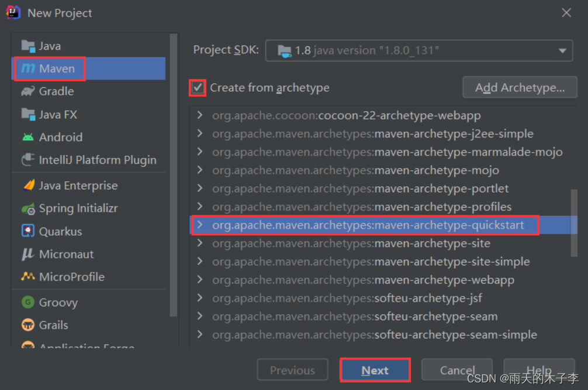The image size is (588, 390).
Task: Click the green Android robot icon
Action: point(28,137)
